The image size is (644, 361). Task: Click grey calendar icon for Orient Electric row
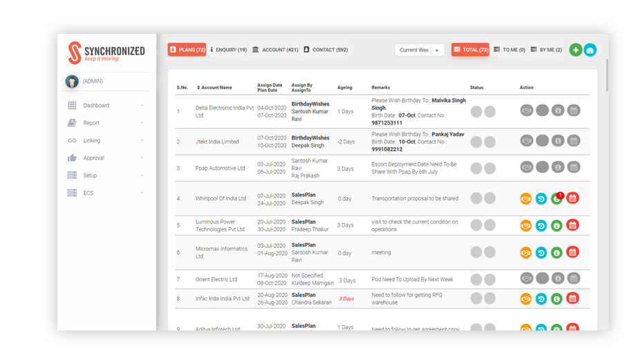(x=574, y=279)
